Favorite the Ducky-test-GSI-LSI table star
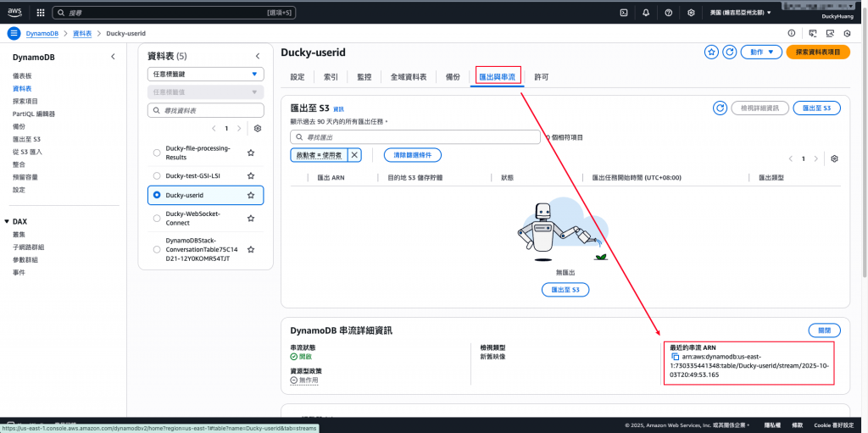This screenshot has width=868, height=433. tap(251, 176)
